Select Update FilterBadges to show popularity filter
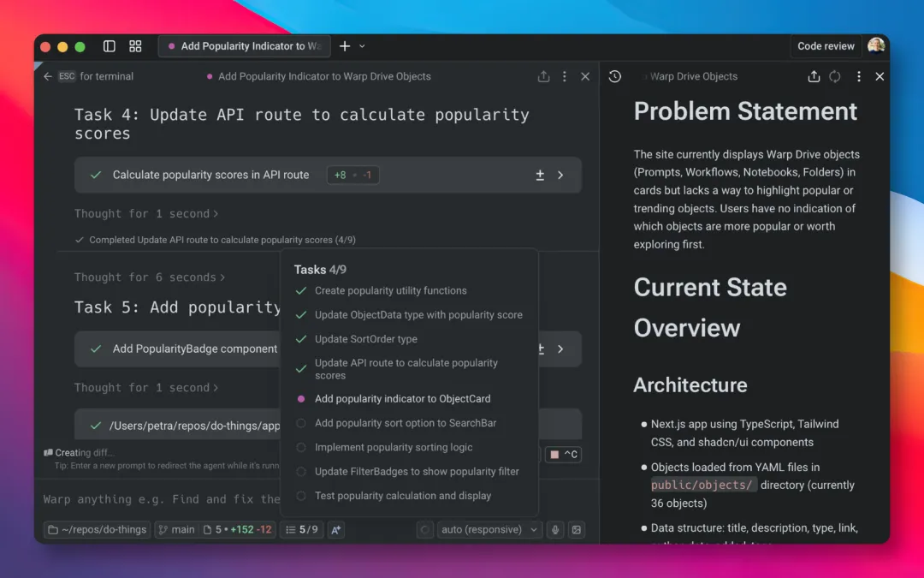The height and width of the screenshot is (578, 924). click(x=417, y=471)
